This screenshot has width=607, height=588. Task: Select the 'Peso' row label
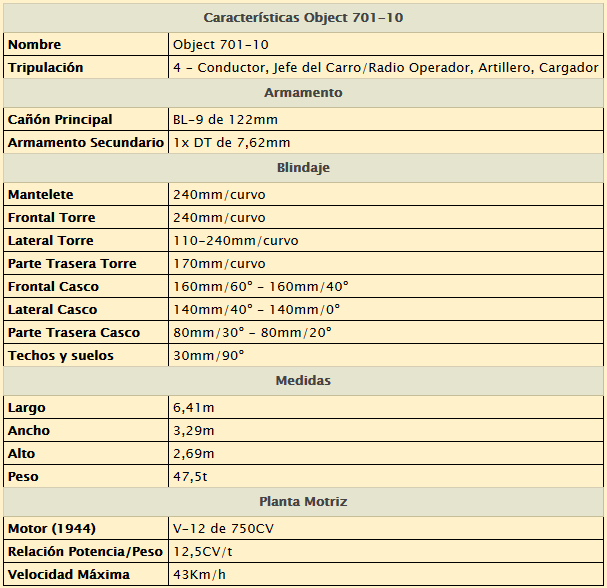click(23, 477)
